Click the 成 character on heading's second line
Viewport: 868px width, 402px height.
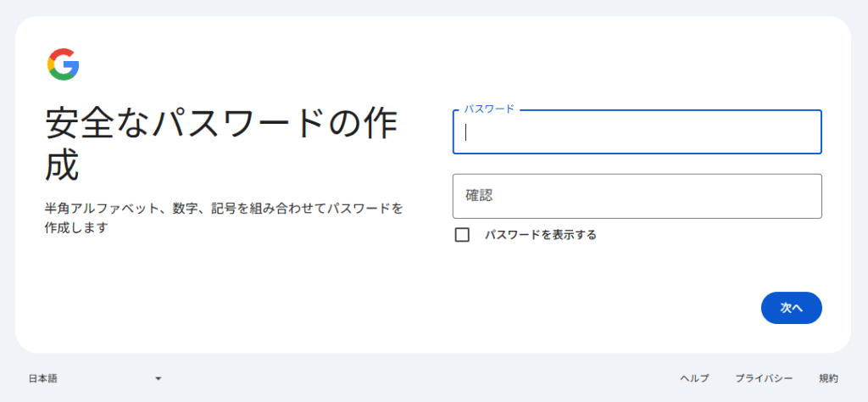click(62, 166)
